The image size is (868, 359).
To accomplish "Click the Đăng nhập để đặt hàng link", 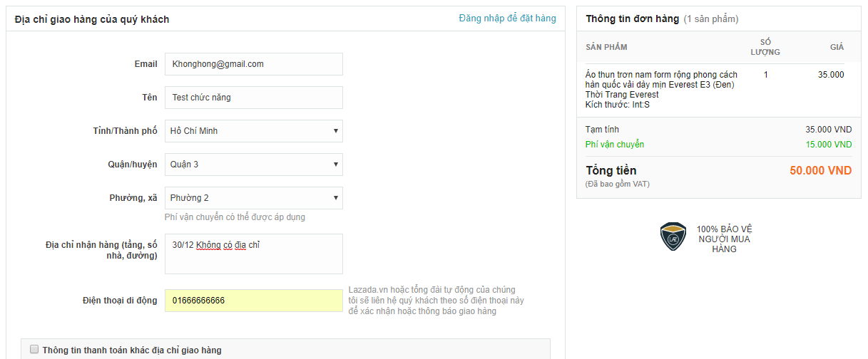I will (x=507, y=19).
